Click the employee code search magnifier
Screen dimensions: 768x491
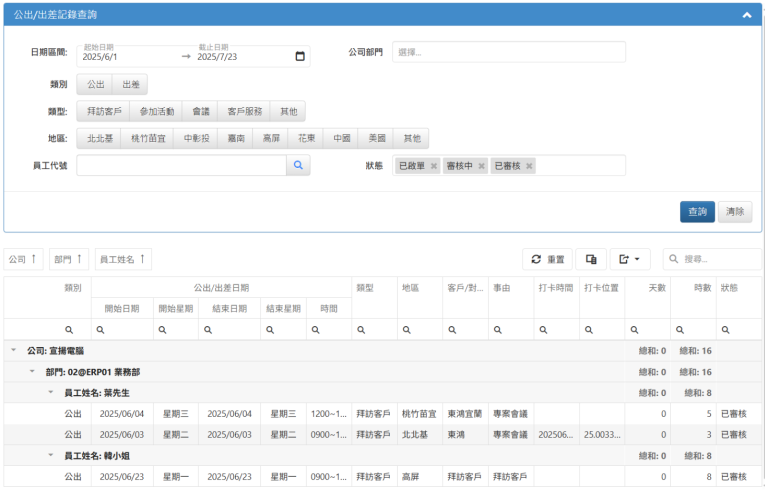(298, 166)
